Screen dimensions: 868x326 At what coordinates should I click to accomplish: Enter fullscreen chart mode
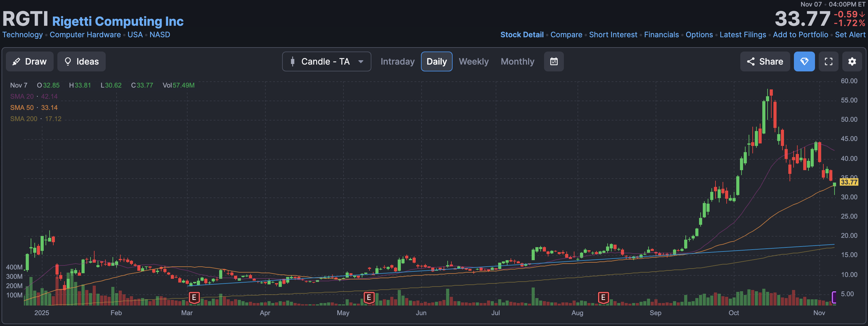828,61
